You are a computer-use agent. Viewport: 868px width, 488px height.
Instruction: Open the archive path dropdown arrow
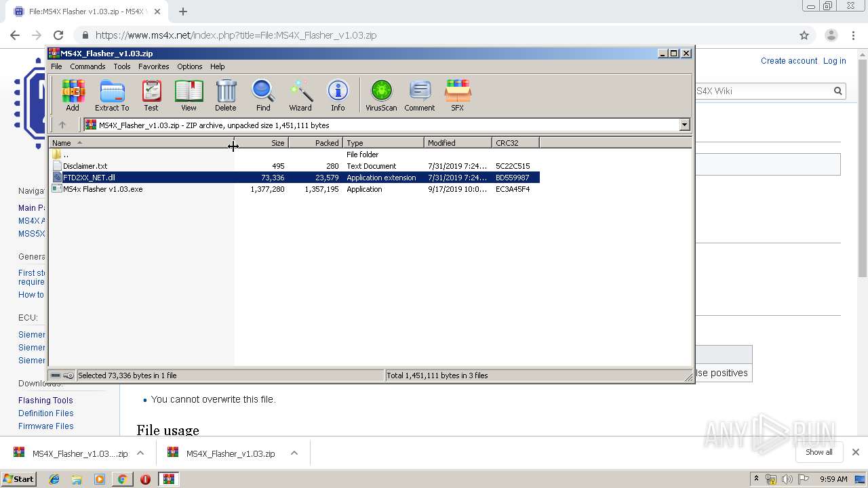point(684,125)
